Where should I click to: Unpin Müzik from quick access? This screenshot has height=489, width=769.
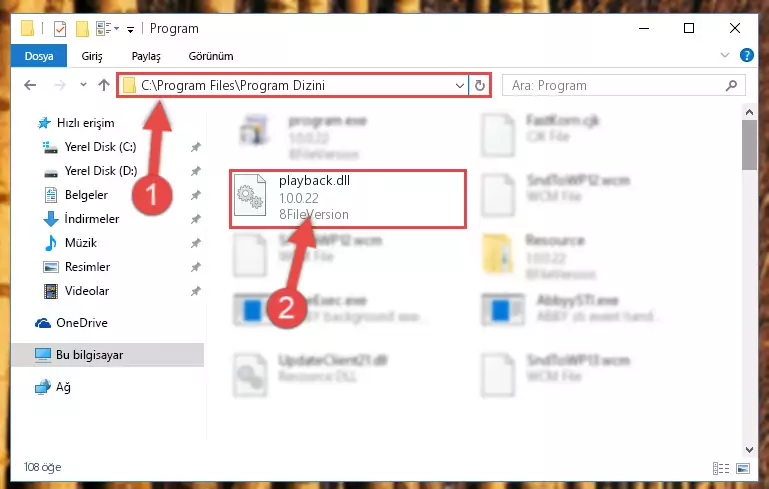click(196, 243)
